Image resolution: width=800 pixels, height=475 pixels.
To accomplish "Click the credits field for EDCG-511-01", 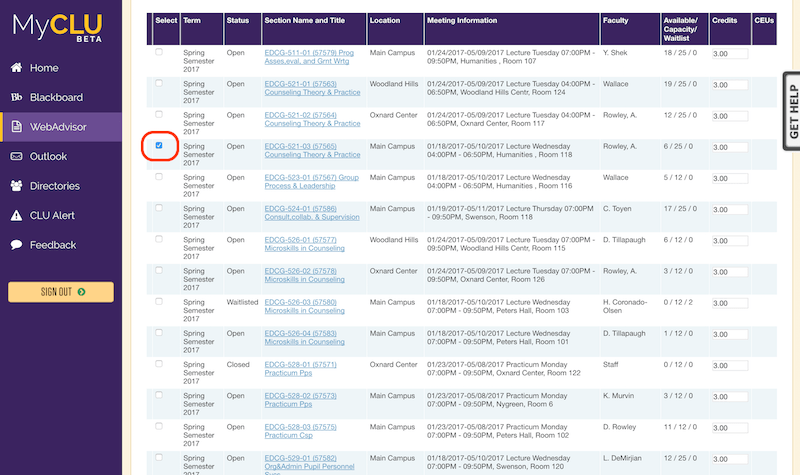I will (x=729, y=55).
